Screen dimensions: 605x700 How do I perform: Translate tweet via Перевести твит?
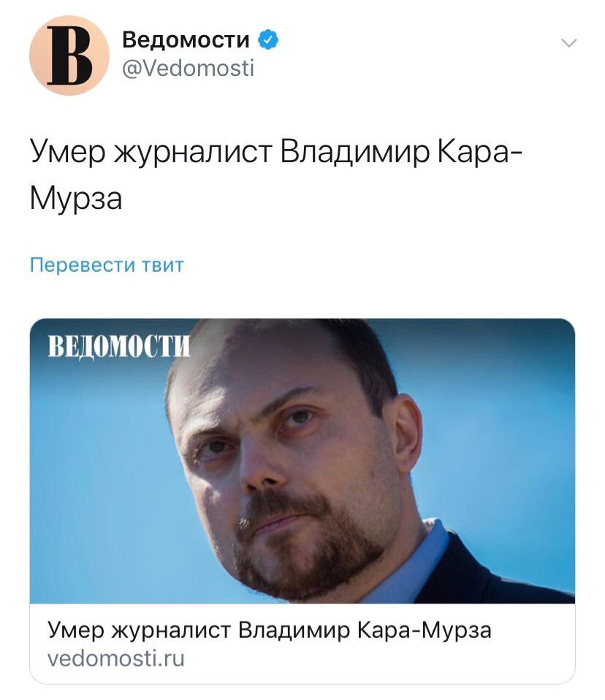[107, 265]
